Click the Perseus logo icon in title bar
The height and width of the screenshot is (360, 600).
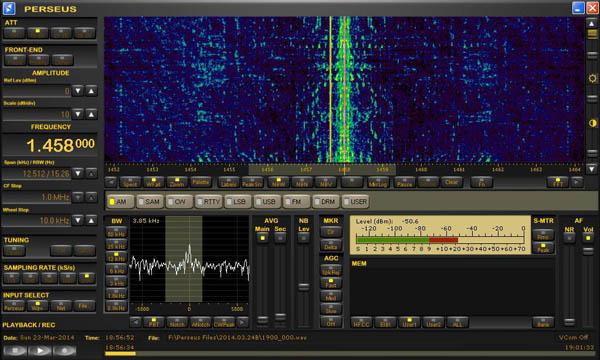pos(9,8)
